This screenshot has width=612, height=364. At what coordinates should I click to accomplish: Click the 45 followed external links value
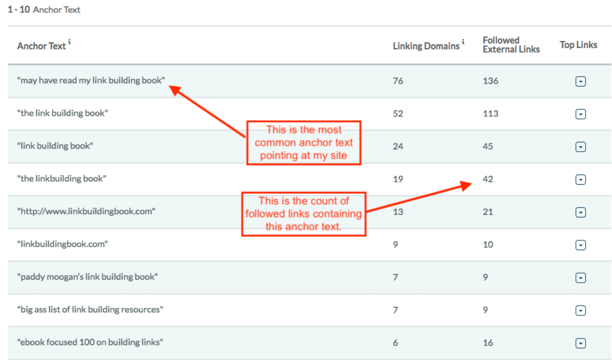[488, 147]
